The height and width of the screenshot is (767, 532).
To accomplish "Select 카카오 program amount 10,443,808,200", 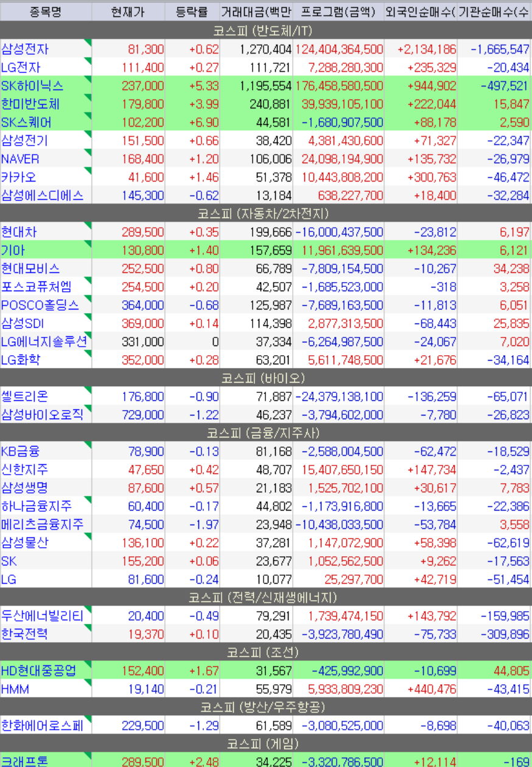I will pyautogui.click(x=343, y=177).
